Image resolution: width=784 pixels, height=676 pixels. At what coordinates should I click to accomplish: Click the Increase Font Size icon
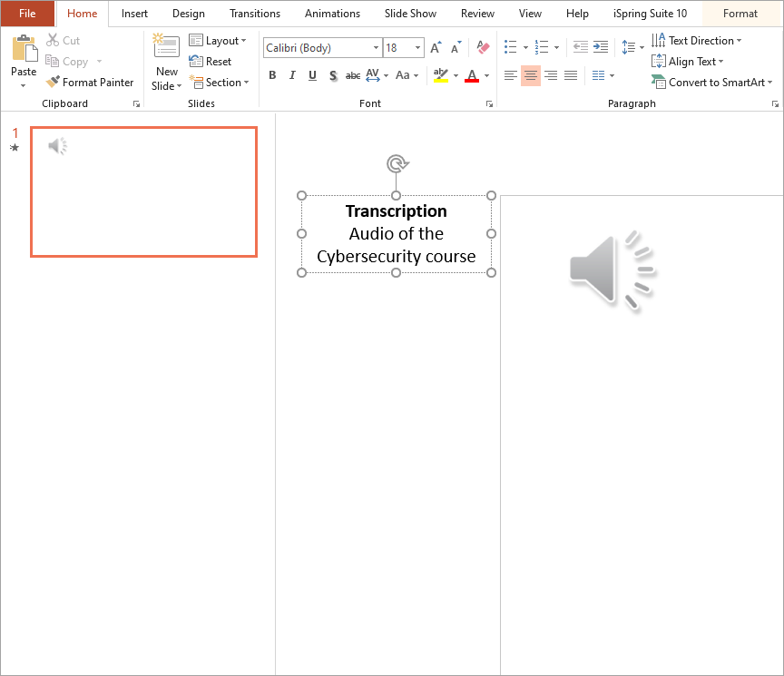435,46
